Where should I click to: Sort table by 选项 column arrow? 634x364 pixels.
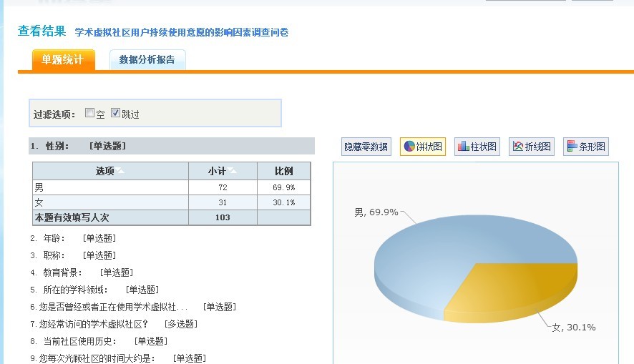pyautogui.click(x=120, y=171)
